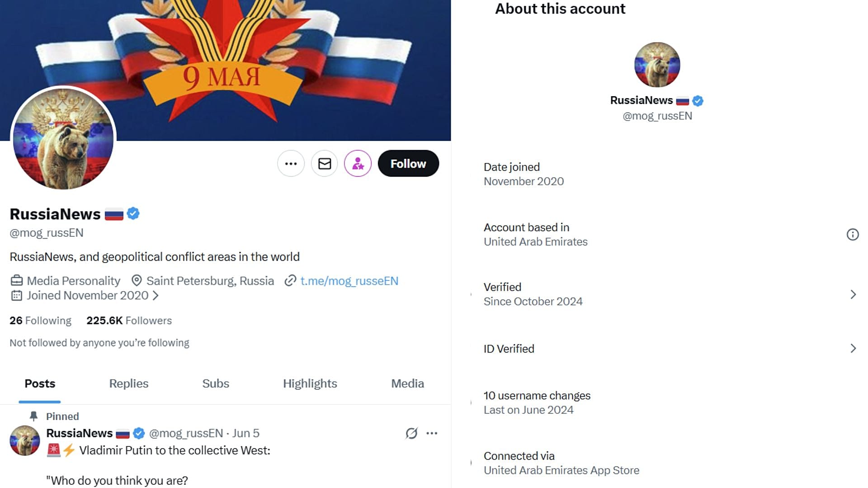Viewport: 868px width, 488px height.
Task: View the 225.6K Followers list
Action: pos(129,320)
